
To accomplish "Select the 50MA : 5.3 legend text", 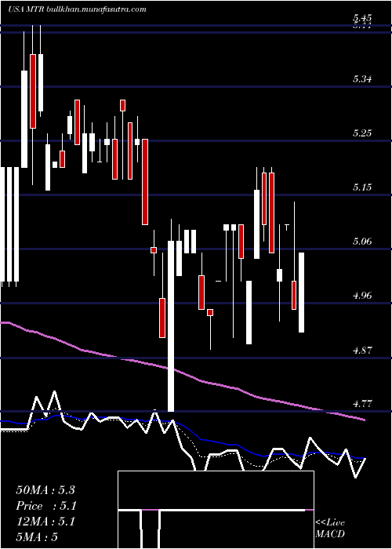I will (x=45, y=490).
